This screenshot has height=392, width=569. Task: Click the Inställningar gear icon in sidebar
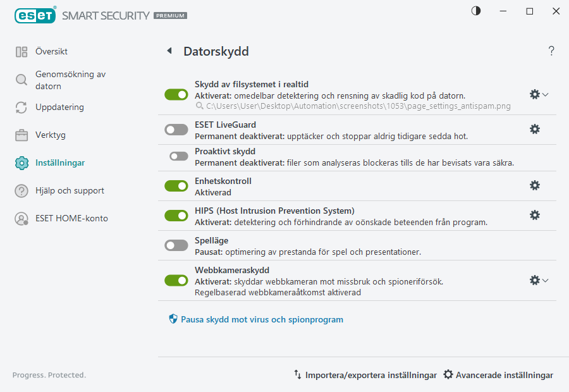coord(21,162)
